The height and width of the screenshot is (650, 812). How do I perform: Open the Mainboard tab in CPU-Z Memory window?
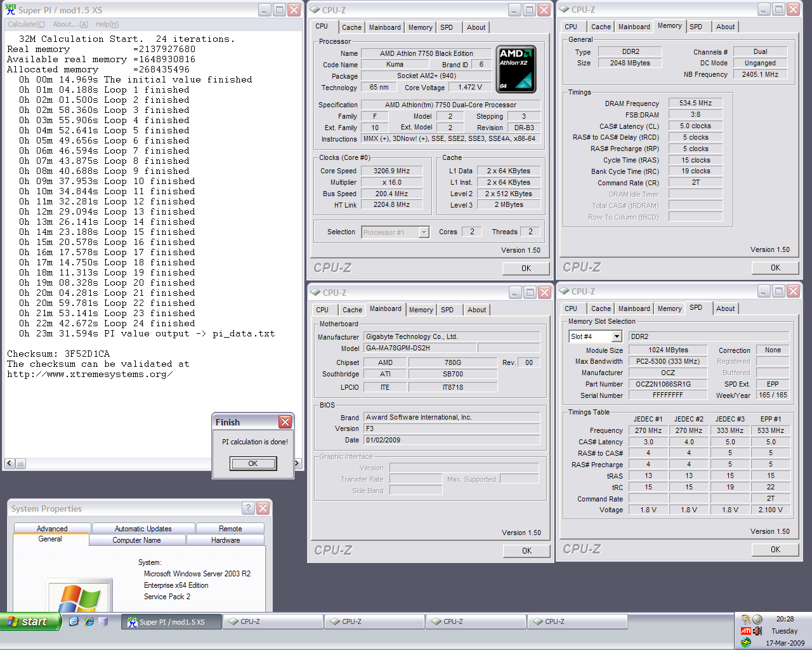click(x=634, y=27)
